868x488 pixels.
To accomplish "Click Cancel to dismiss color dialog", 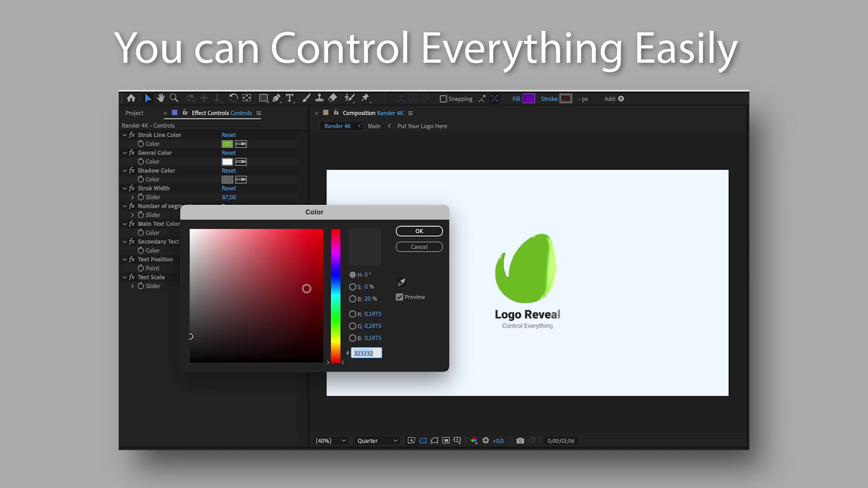I will coord(419,246).
